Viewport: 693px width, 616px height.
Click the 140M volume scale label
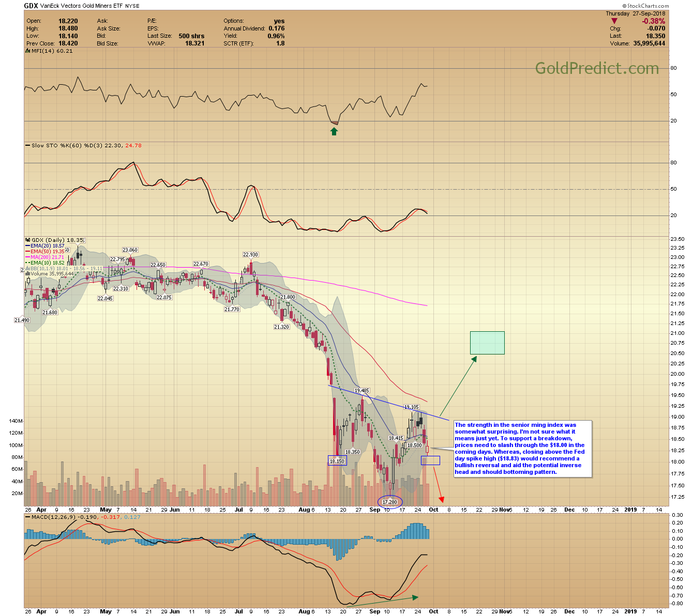coord(16,421)
